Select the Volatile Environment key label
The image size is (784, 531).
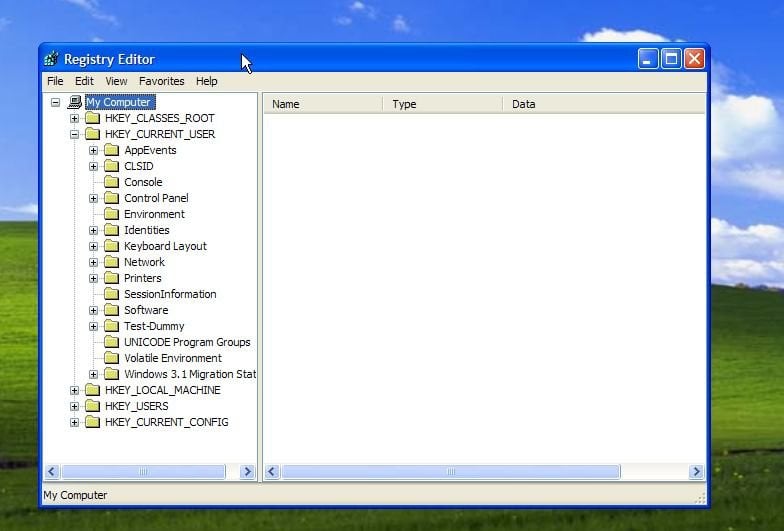[x=173, y=358]
